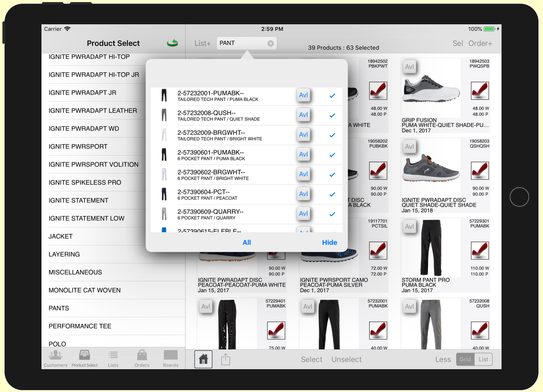Tap Avl for 2-57232001-PUMABK row
The width and height of the screenshot is (543, 392).
tap(303, 95)
